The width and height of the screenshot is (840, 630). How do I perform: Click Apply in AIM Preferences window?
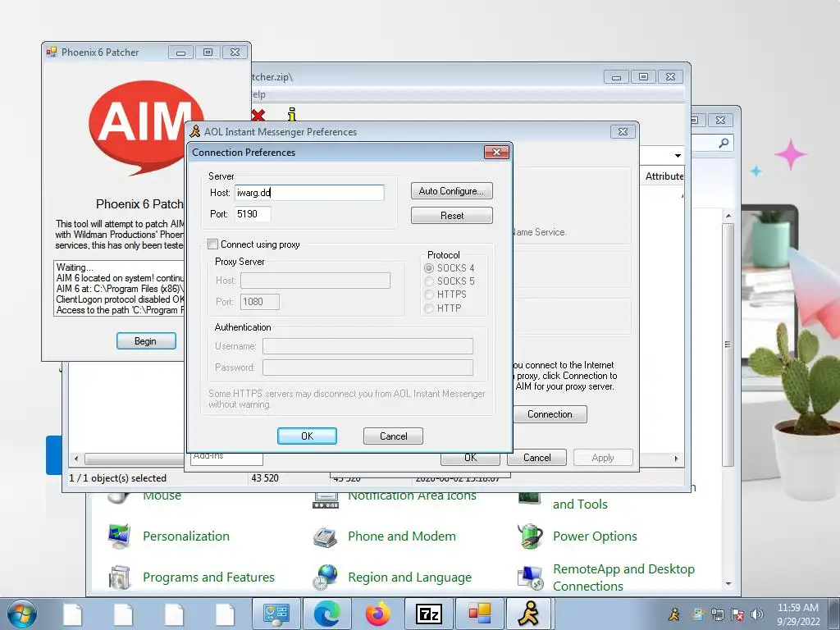point(603,458)
